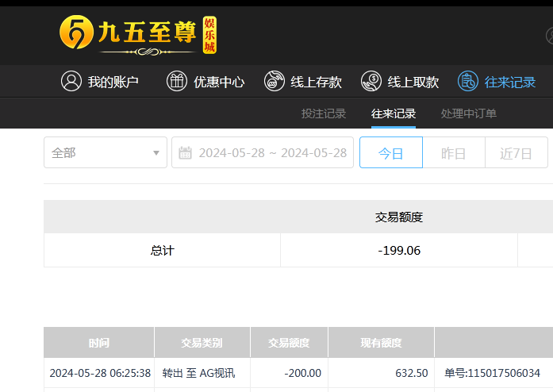Click the 交易类别 column header

coord(202,342)
